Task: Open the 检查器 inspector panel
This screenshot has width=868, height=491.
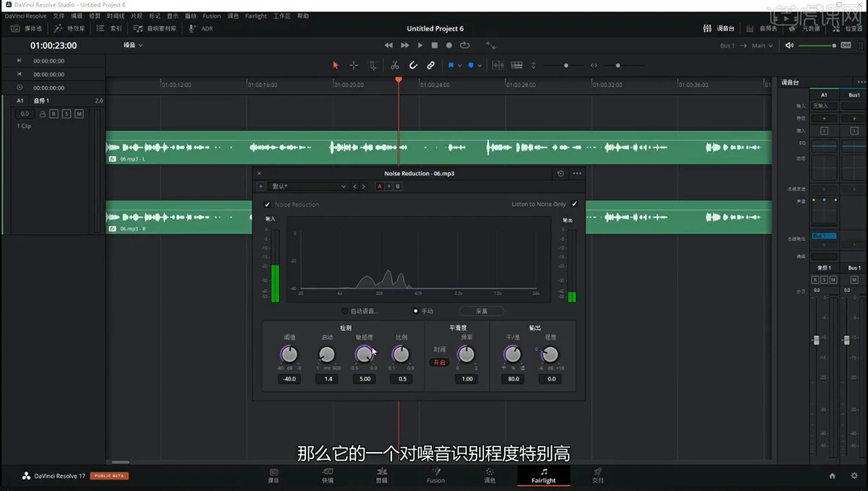Action: pyautogui.click(x=847, y=28)
